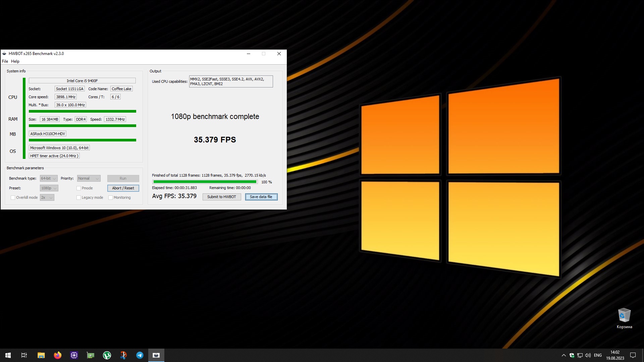Launch File Explorer from the taskbar

41,355
